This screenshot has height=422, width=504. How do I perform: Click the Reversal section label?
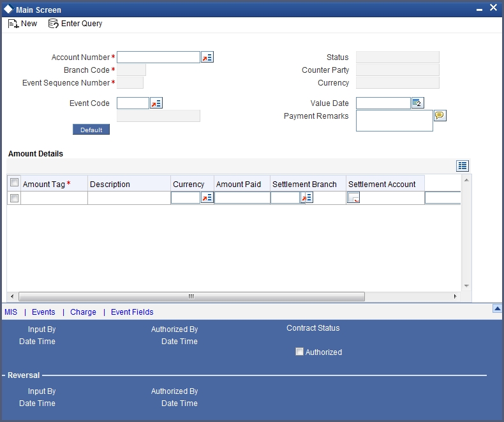pyautogui.click(x=24, y=375)
